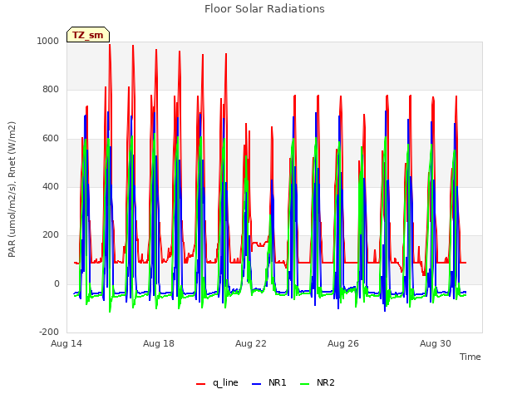Click the blue NR1 legend swatch
This screenshot has height=399, width=532.
tap(257, 384)
